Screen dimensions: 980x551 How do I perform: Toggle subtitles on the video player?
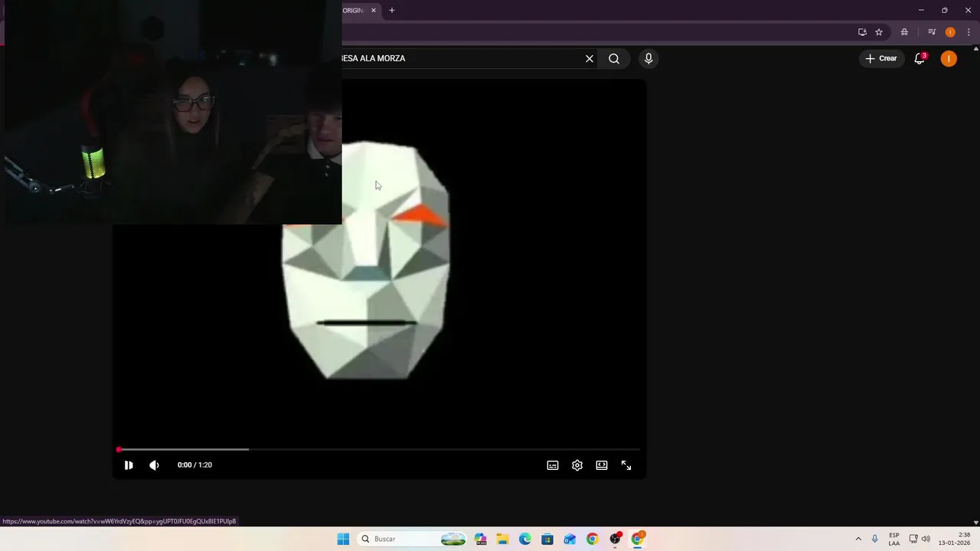click(x=553, y=465)
